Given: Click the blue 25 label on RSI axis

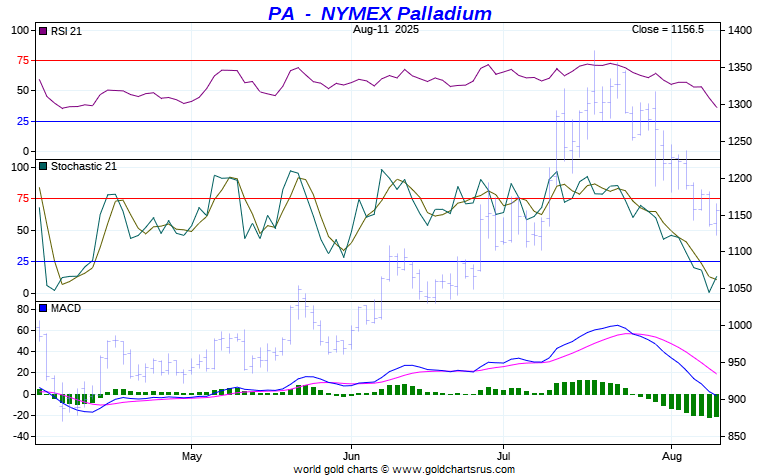Looking at the screenshot, I should pyautogui.click(x=23, y=121).
